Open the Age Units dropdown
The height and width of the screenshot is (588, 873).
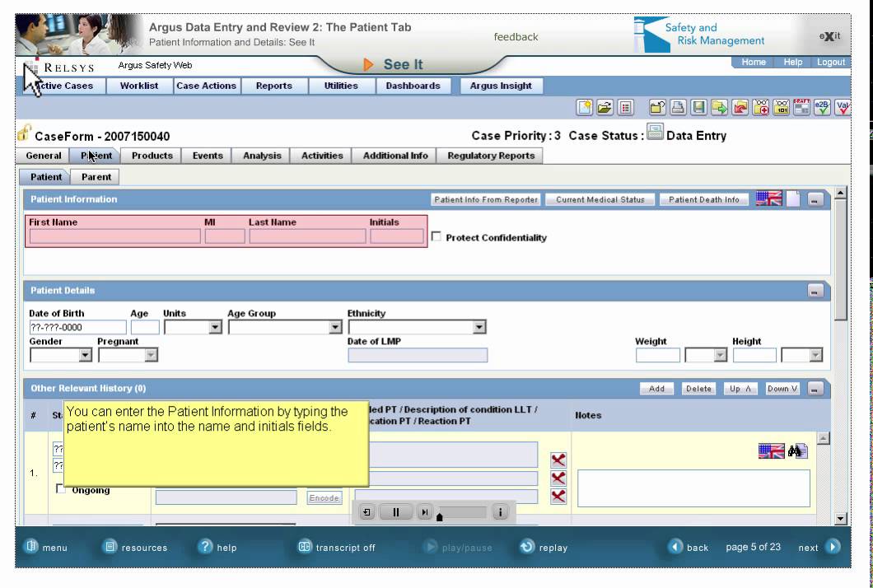click(216, 328)
